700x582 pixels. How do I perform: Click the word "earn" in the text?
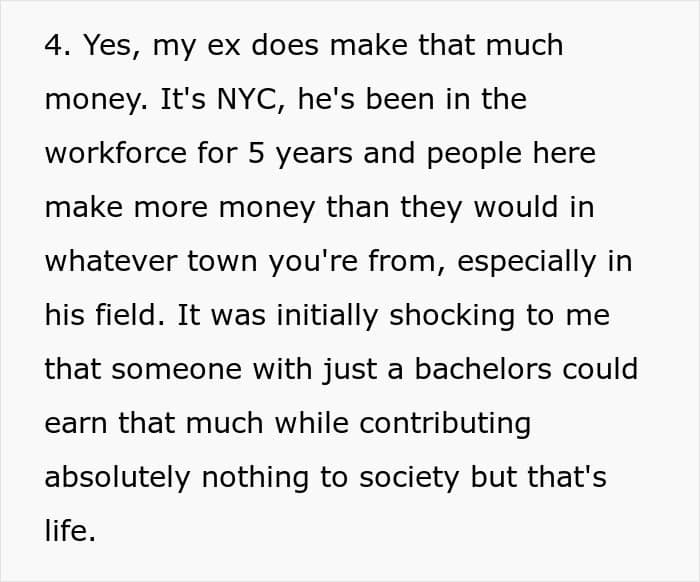[x=76, y=424]
